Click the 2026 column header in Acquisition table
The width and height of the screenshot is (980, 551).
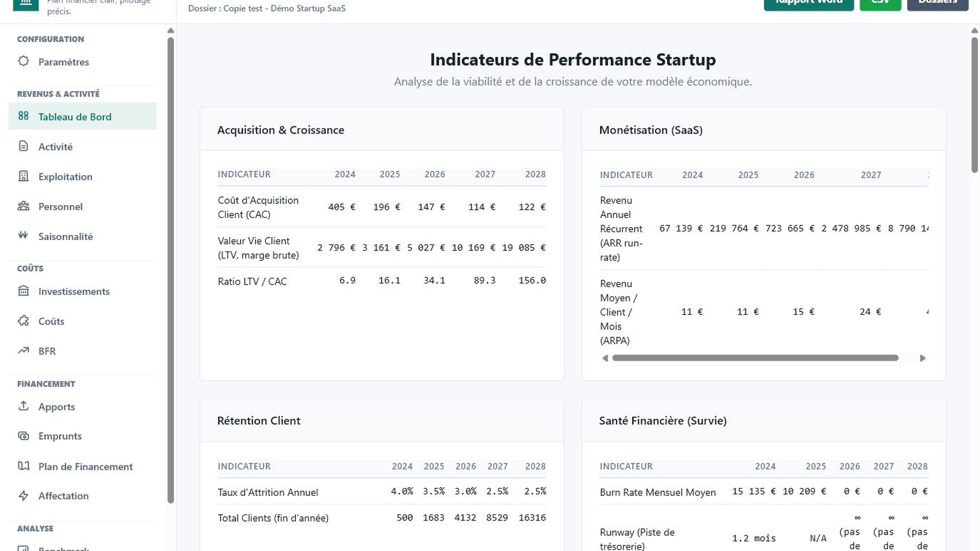pos(435,174)
